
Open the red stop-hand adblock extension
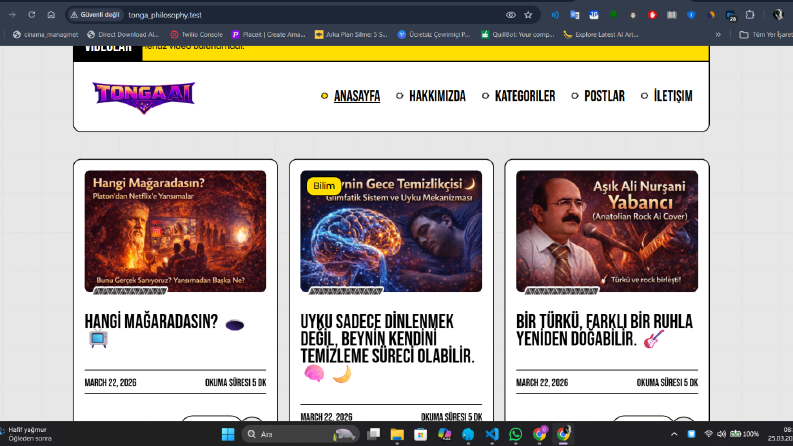[652, 15]
